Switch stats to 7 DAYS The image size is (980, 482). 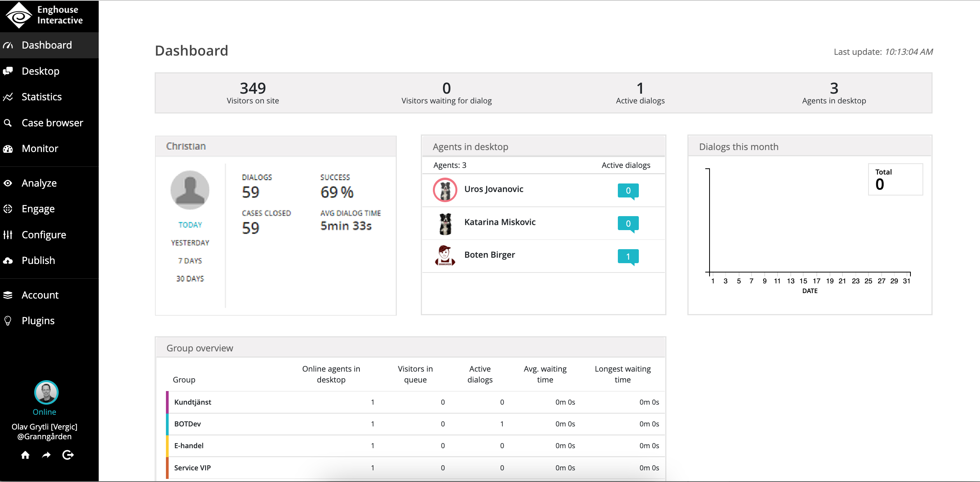click(190, 260)
